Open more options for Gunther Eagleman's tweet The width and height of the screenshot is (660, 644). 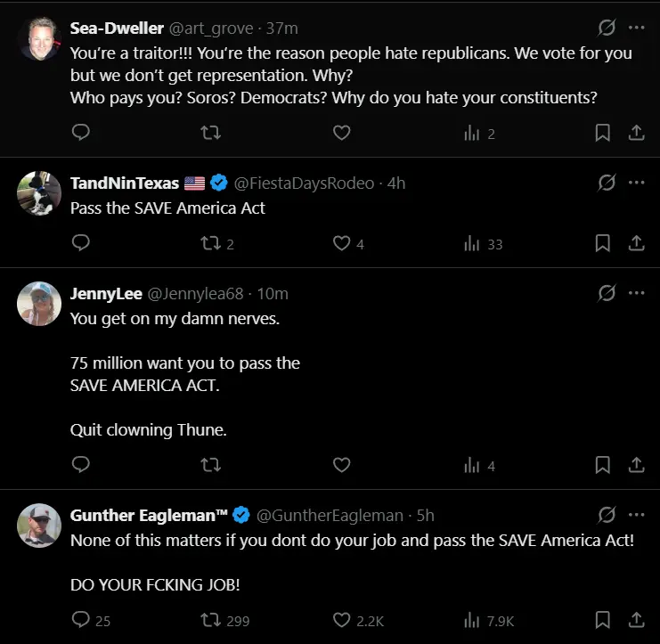636,515
